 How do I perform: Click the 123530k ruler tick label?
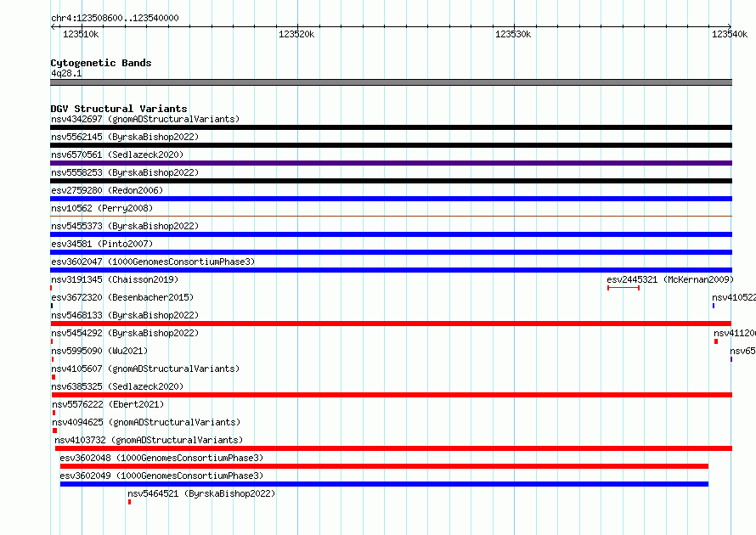point(513,34)
